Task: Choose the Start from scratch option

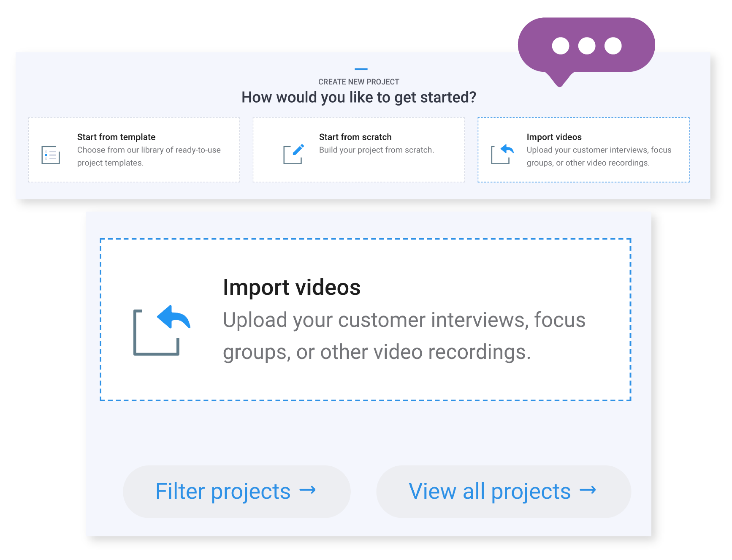Action: [x=358, y=150]
